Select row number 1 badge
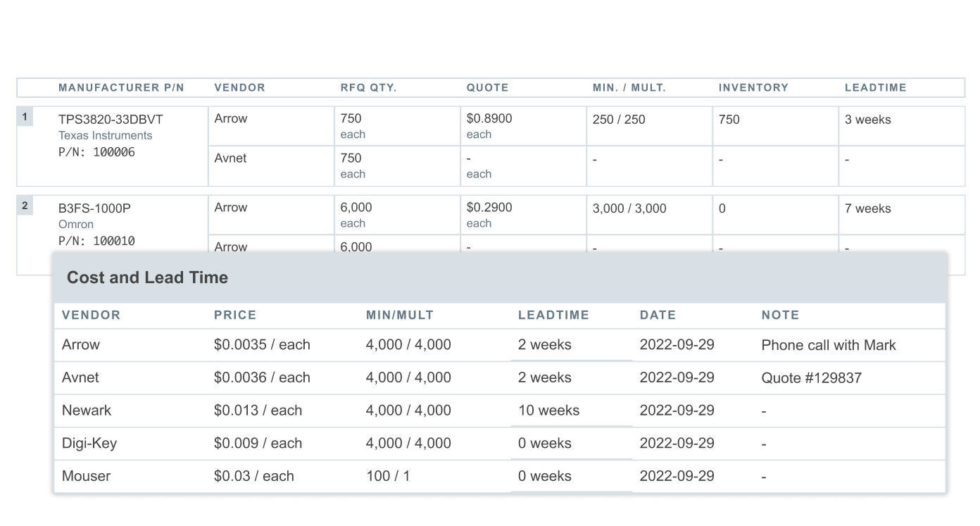 pos(25,117)
